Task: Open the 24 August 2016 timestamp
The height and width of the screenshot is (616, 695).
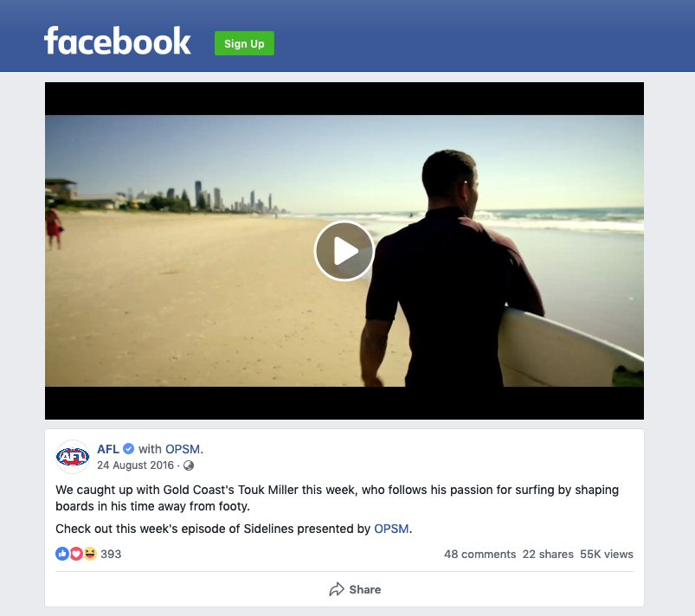Action: tap(135, 465)
